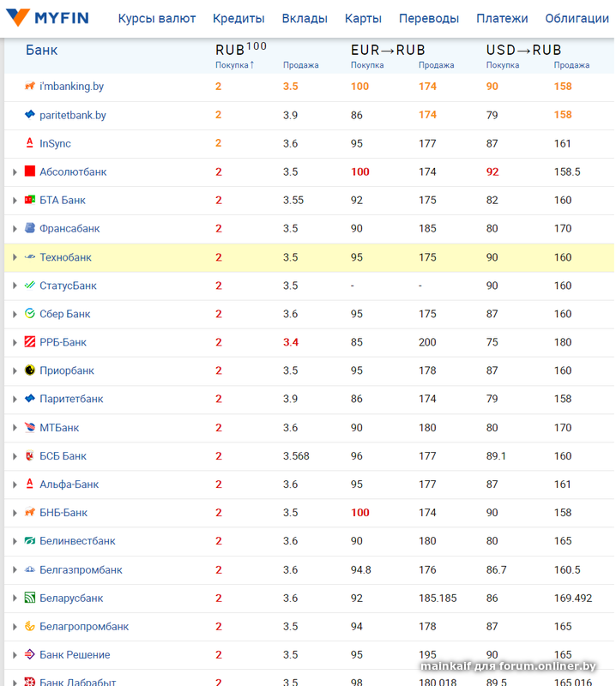Click Беларусбанк's 169.492 USD sale rate

(x=572, y=598)
